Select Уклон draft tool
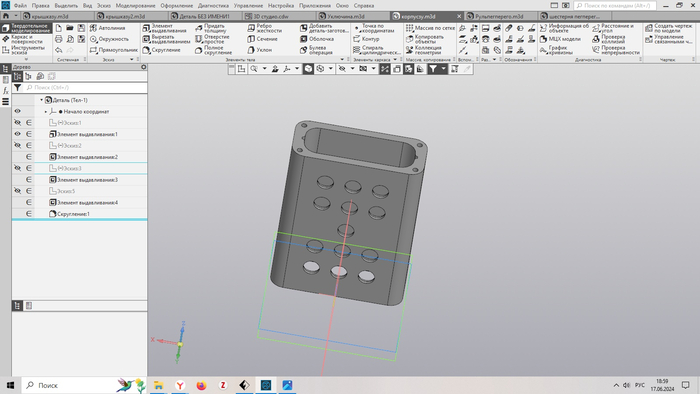The width and height of the screenshot is (700, 394). (x=259, y=50)
